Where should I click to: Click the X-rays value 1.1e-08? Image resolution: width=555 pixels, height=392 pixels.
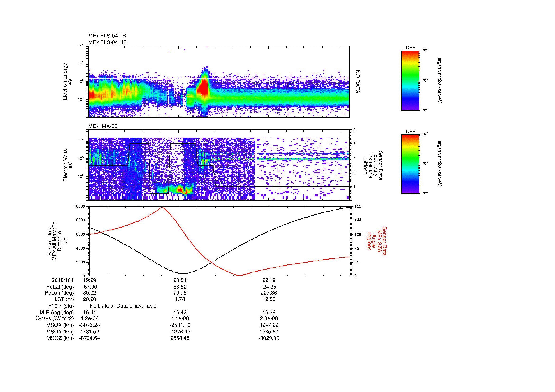(x=180, y=319)
